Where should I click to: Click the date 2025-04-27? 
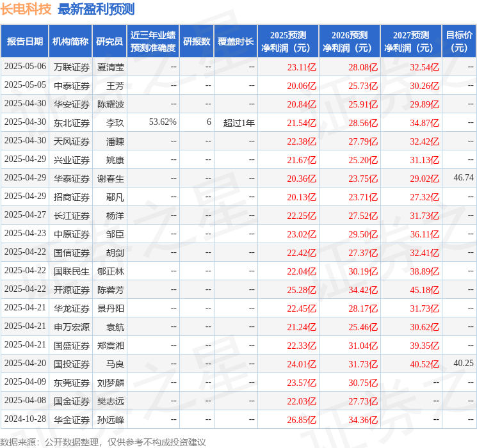click(x=25, y=215)
